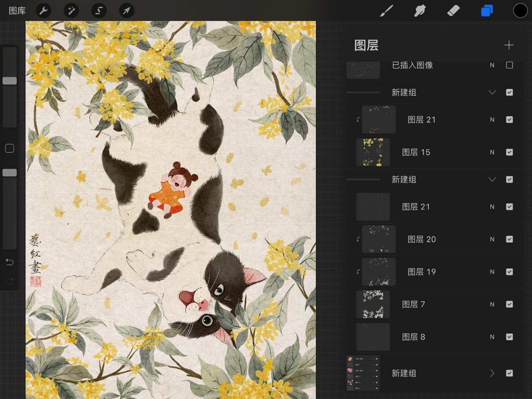Hide 图层 8 using its visibility checkbox
Screen dimensions: 532x399
pyautogui.click(x=509, y=337)
